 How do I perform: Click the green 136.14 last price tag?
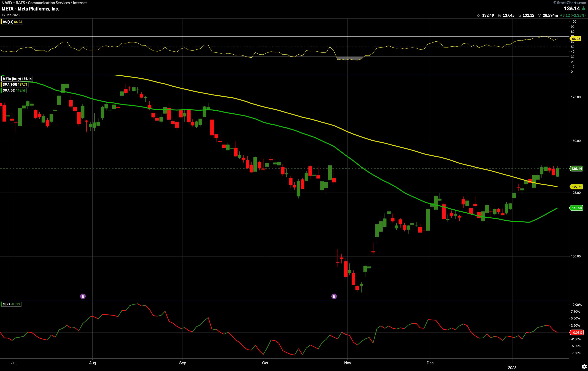(576, 169)
